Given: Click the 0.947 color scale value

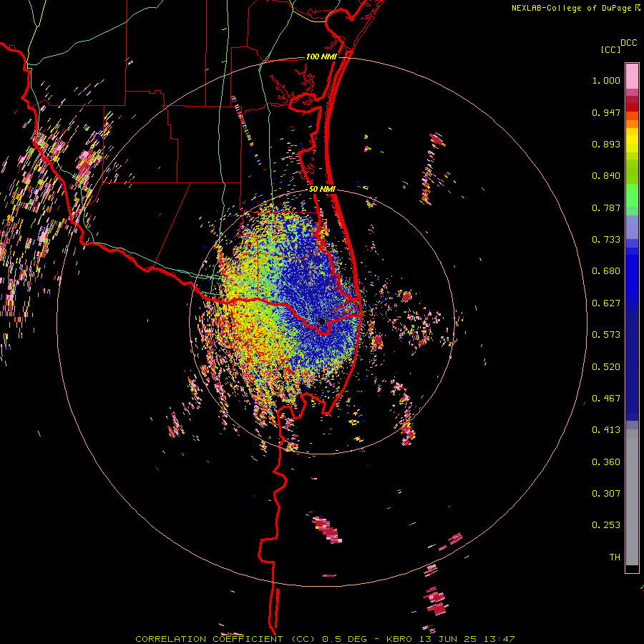Looking at the screenshot, I should click(606, 112).
